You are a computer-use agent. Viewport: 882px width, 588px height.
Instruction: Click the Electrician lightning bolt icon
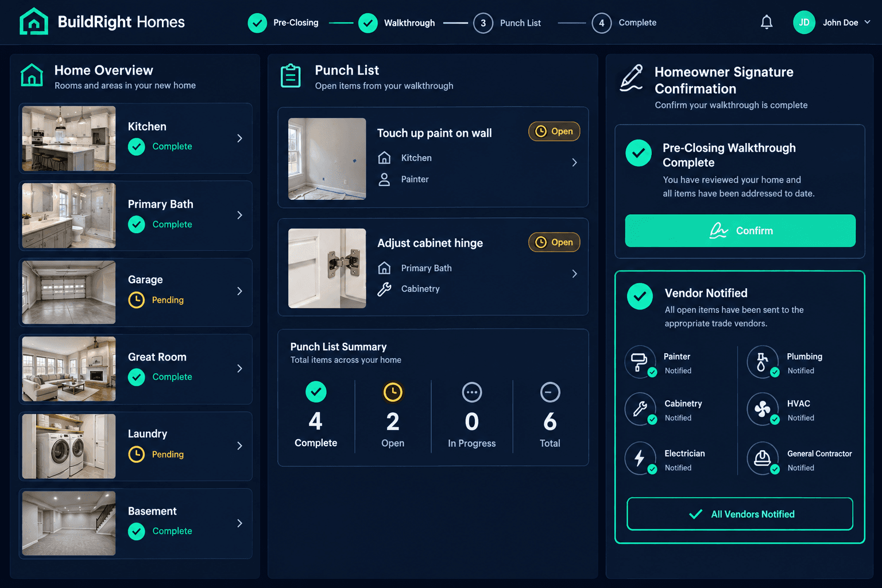pos(640,458)
